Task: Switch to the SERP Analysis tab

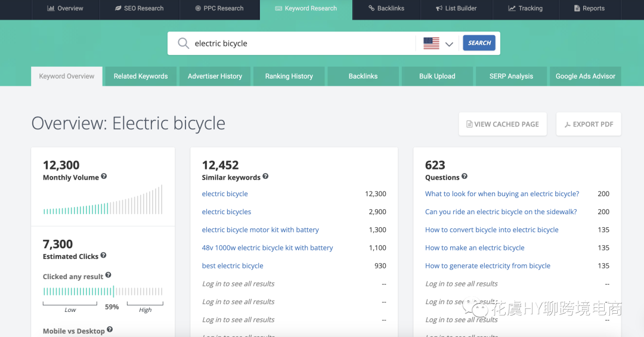Action: [x=511, y=76]
